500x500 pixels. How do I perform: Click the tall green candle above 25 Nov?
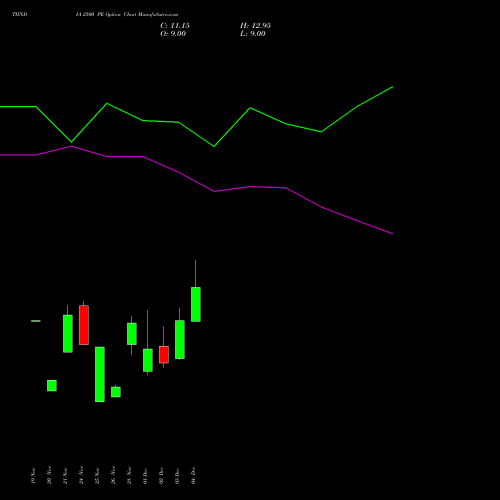click(x=100, y=374)
